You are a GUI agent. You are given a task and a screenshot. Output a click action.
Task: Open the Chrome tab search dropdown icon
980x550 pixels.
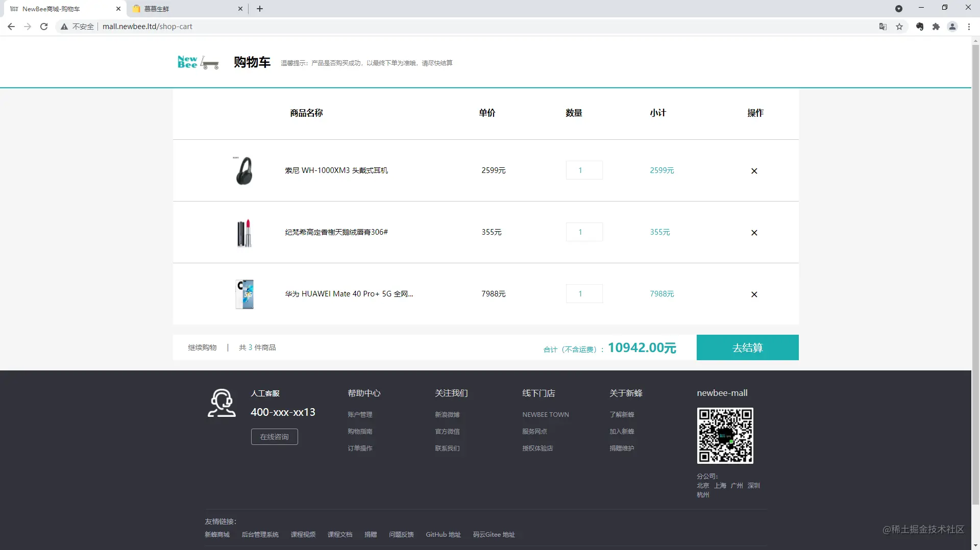[x=899, y=9]
